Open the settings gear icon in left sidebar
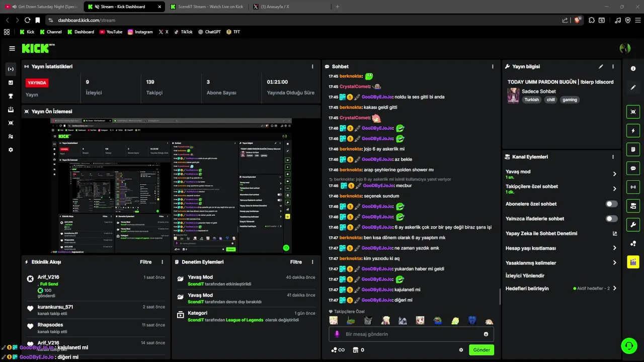The width and height of the screenshot is (644, 362). (11, 150)
